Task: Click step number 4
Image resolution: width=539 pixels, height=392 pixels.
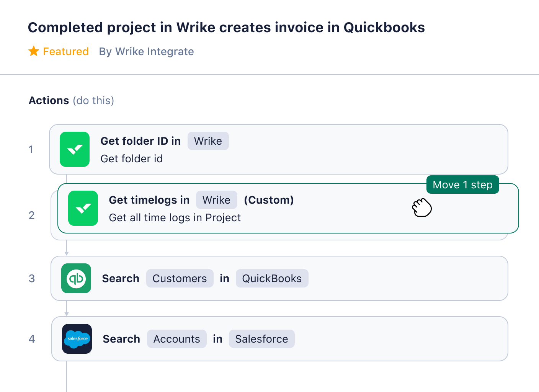Action: tap(32, 339)
